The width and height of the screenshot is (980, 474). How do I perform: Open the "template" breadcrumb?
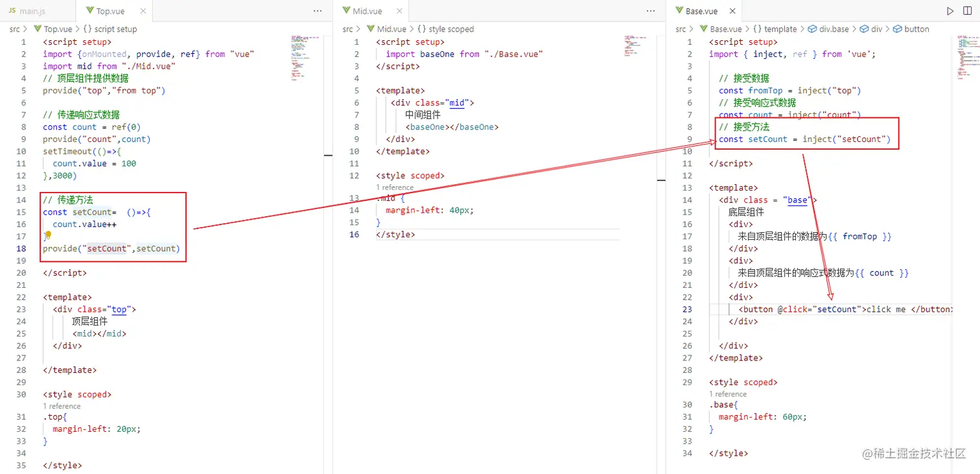tap(775, 29)
